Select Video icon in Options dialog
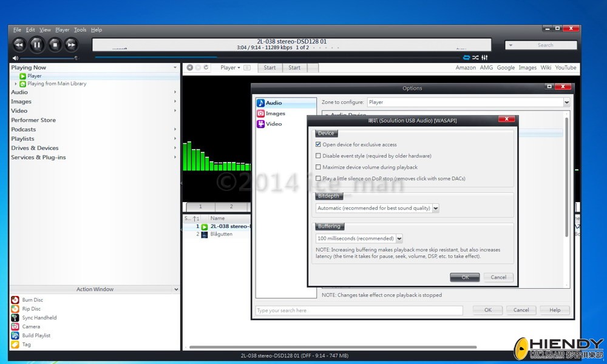This screenshot has width=607, height=364. coord(260,124)
